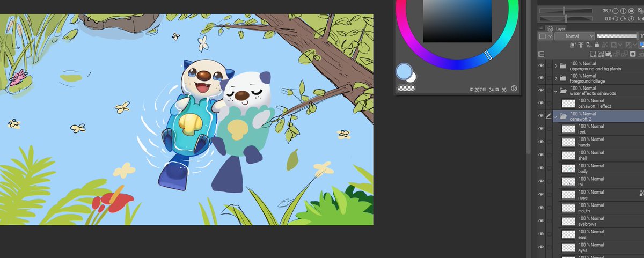The image size is (644, 258).
Task: Select the eyebrows layer
Action: tap(598, 221)
